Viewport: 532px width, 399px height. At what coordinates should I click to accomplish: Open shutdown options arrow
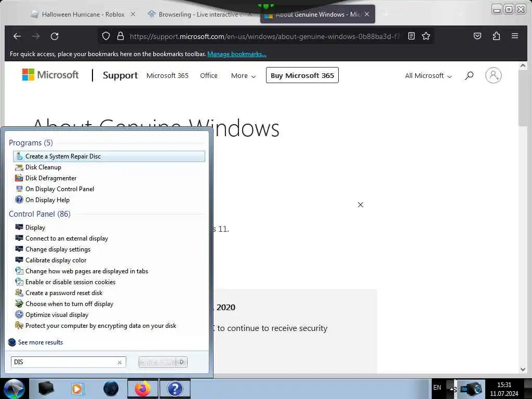point(182,362)
